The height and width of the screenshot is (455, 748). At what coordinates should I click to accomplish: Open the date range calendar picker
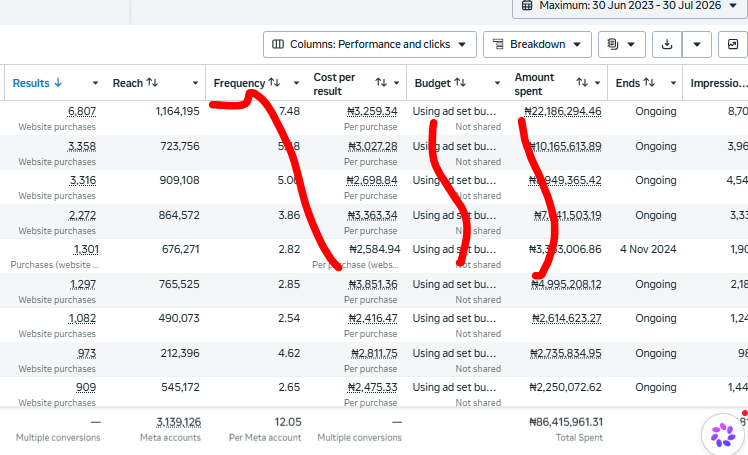click(630, 6)
